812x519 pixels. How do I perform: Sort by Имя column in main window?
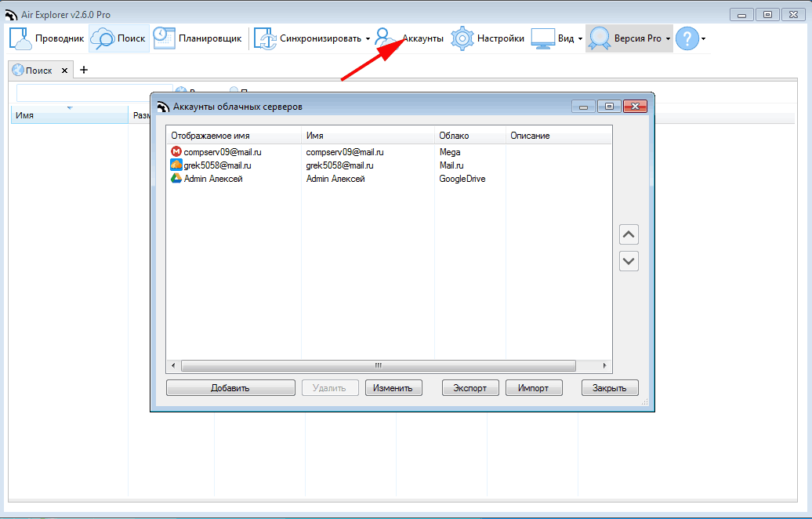point(70,115)
